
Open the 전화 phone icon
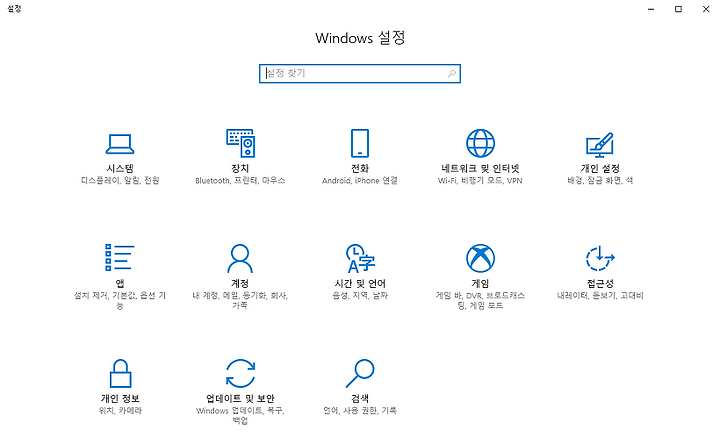point(360,143)
